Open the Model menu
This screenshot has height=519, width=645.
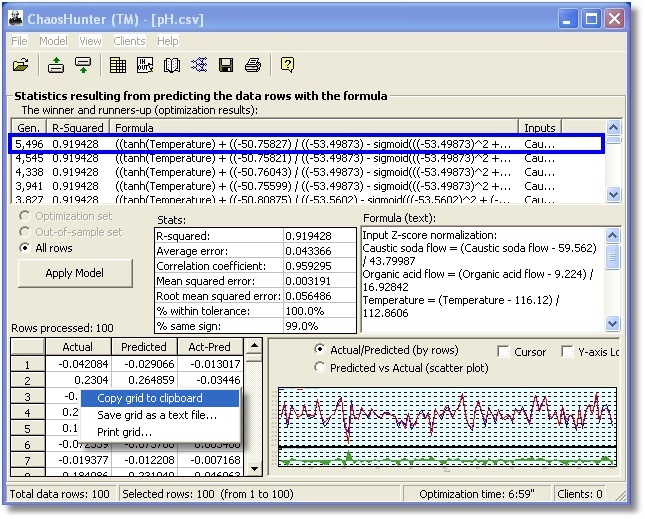coord(53,41)
